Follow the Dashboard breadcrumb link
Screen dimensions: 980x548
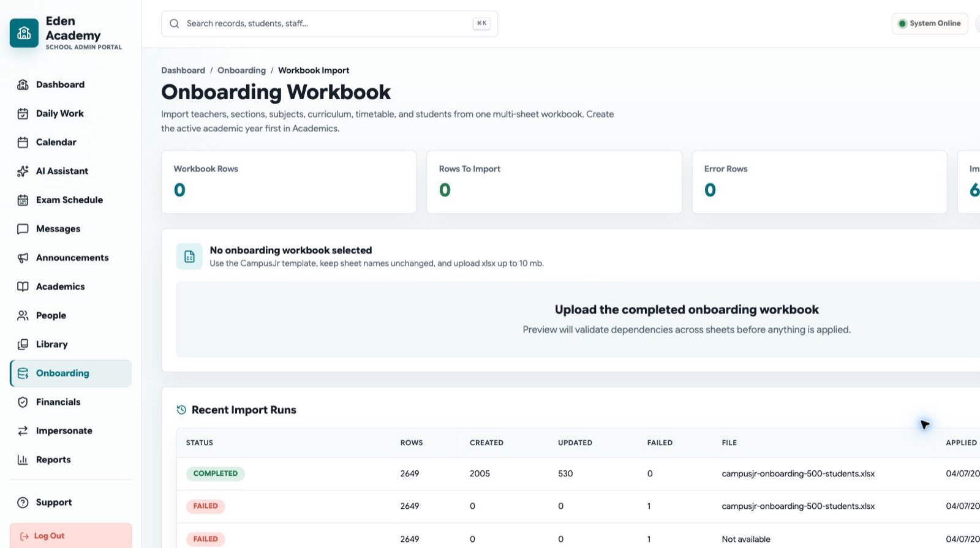pos(183,70)
